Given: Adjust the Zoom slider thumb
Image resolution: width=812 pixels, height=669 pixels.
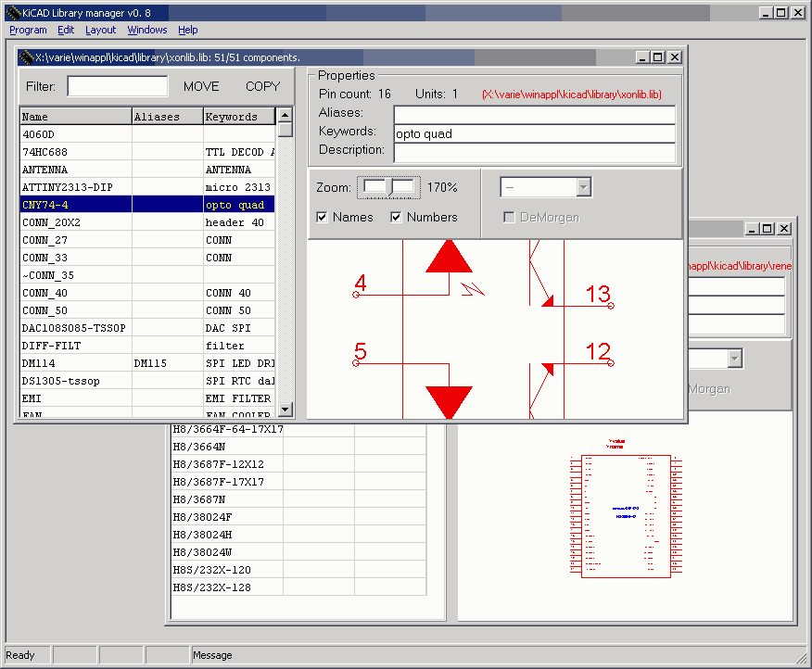Looking at the screenshot, I should coord(389,187).
